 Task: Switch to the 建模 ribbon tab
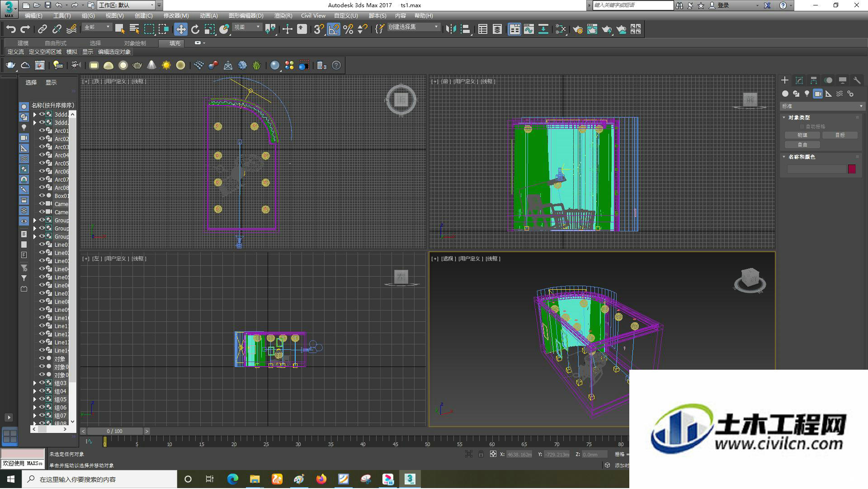23,43
